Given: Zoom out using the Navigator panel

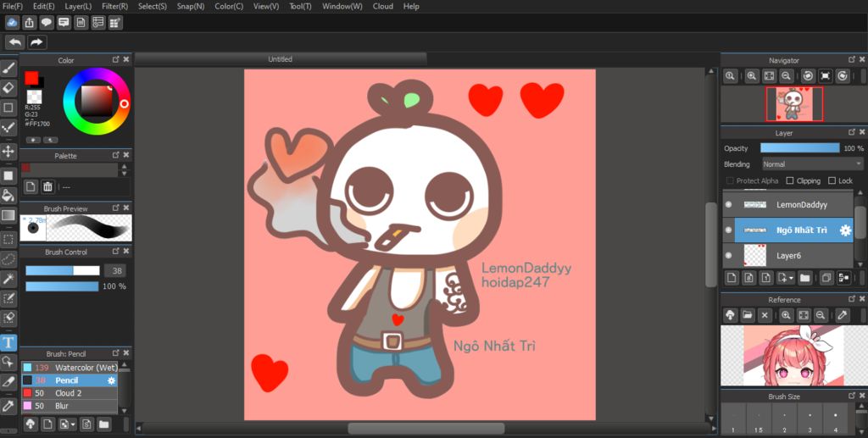Looking at the screenshot, I should (786, 76).
